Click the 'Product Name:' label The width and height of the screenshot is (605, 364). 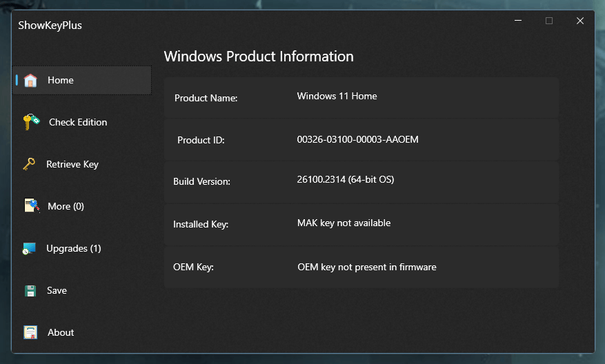(x=206, y=99)
